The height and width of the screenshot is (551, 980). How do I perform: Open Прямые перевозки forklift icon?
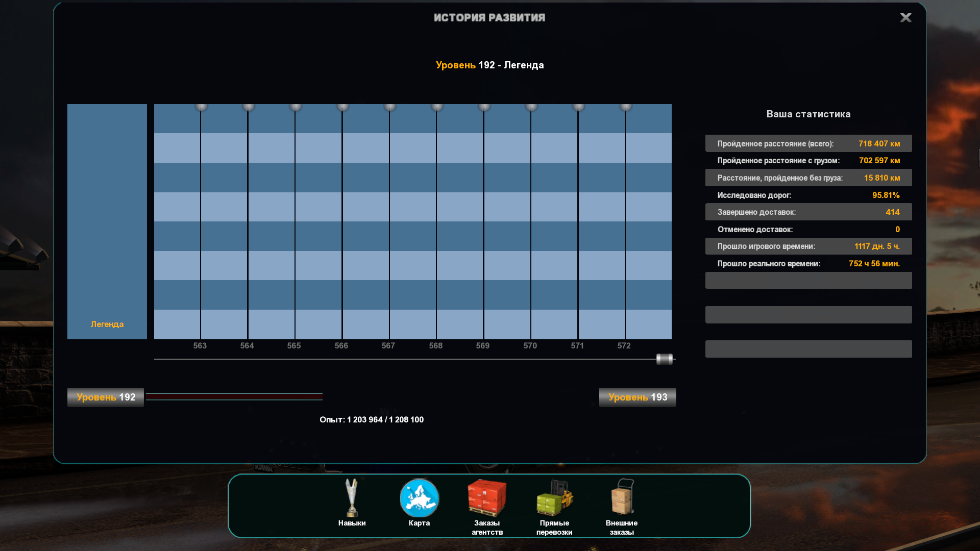(554, 497)
